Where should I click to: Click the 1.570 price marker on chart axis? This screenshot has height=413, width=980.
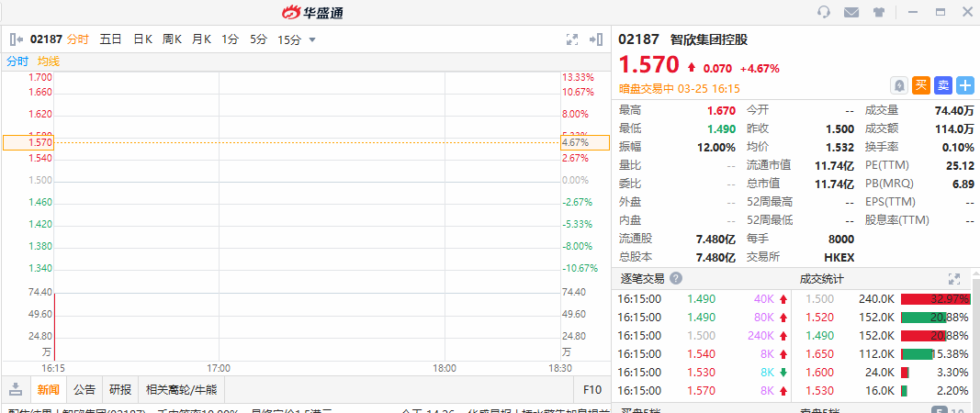click(x=28, y=142)
